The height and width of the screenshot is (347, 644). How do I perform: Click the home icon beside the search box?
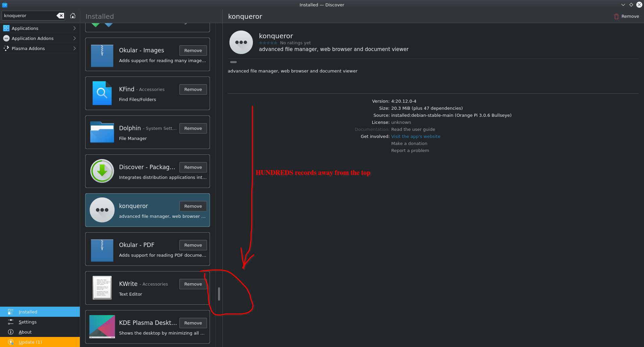click(x=73, y=15)
